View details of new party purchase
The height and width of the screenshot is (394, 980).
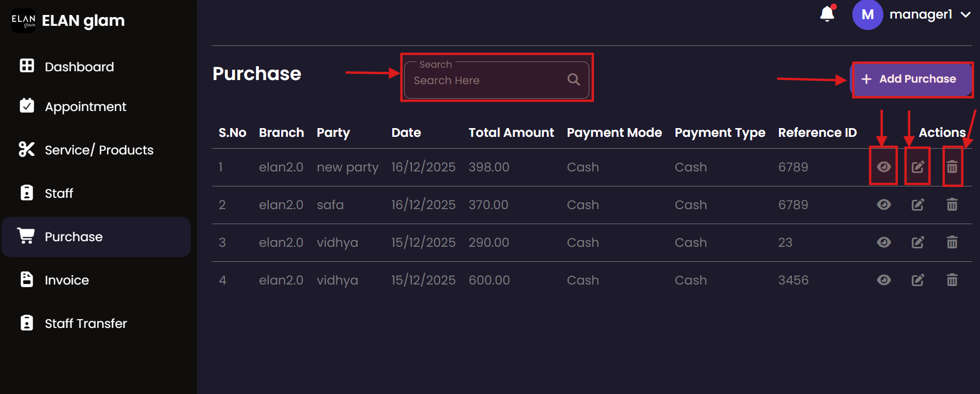click(x=884, y=167)
